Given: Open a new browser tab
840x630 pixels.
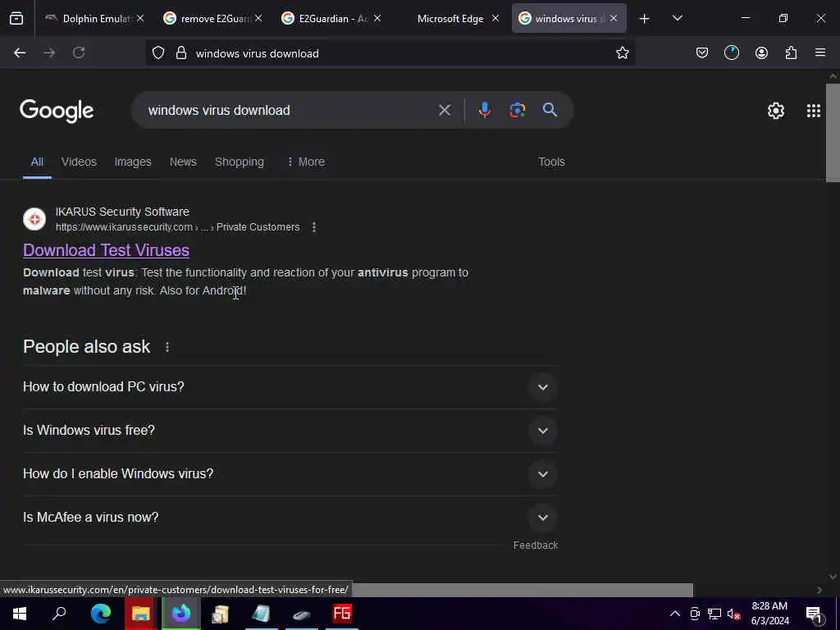Looking at the screenshot, I should 644,19.
